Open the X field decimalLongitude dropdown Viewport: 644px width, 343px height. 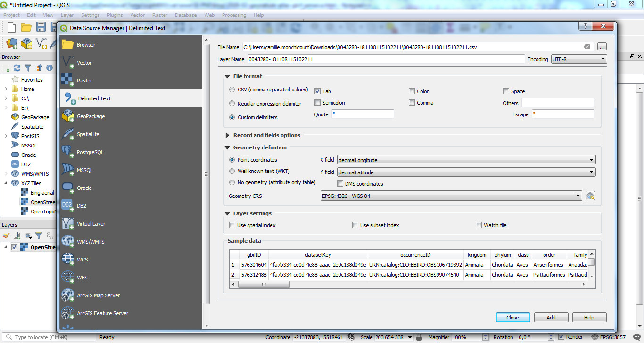(x=466, y=160)
